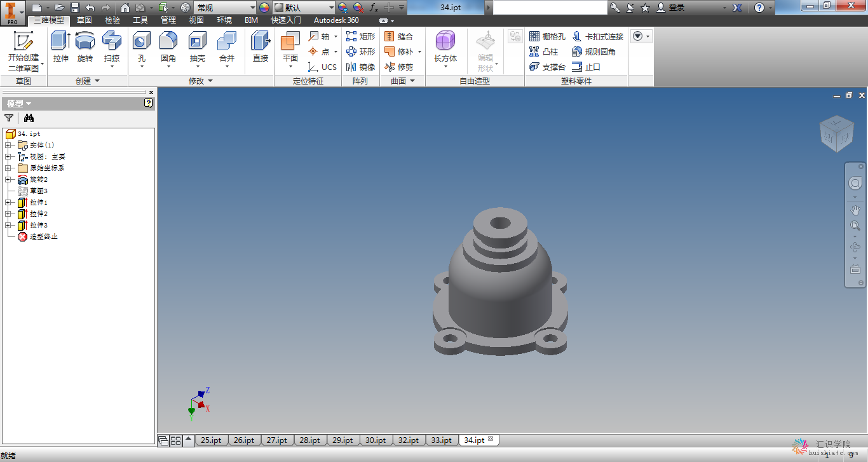Open the 默认 appearance dropdown
The width and height of the screenshot is (868, 462).
point(304,8)
